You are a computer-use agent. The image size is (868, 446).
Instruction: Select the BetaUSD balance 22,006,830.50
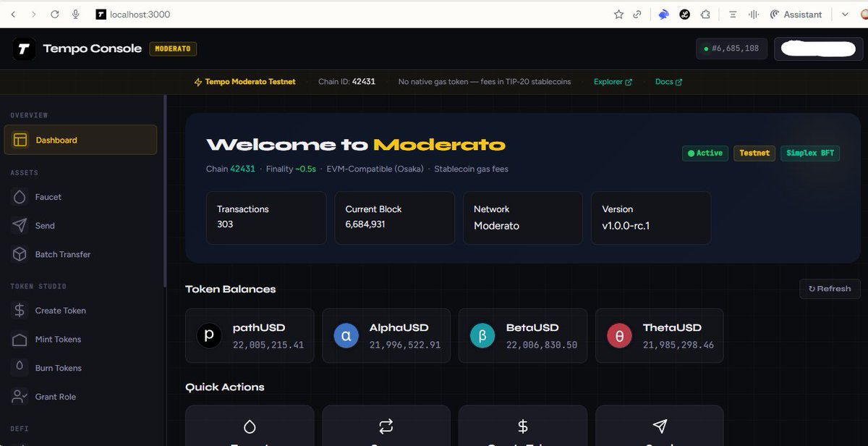(x=542, y=345)
